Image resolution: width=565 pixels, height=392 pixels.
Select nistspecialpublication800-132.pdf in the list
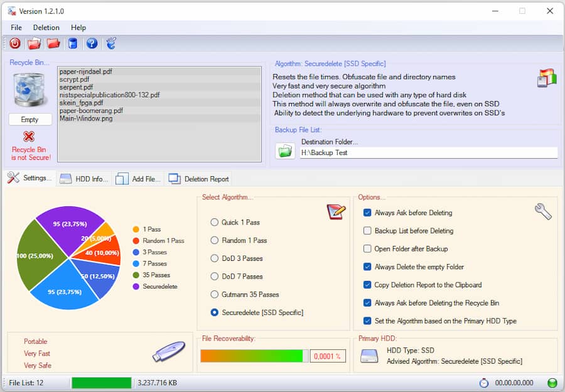click(159, 95)
